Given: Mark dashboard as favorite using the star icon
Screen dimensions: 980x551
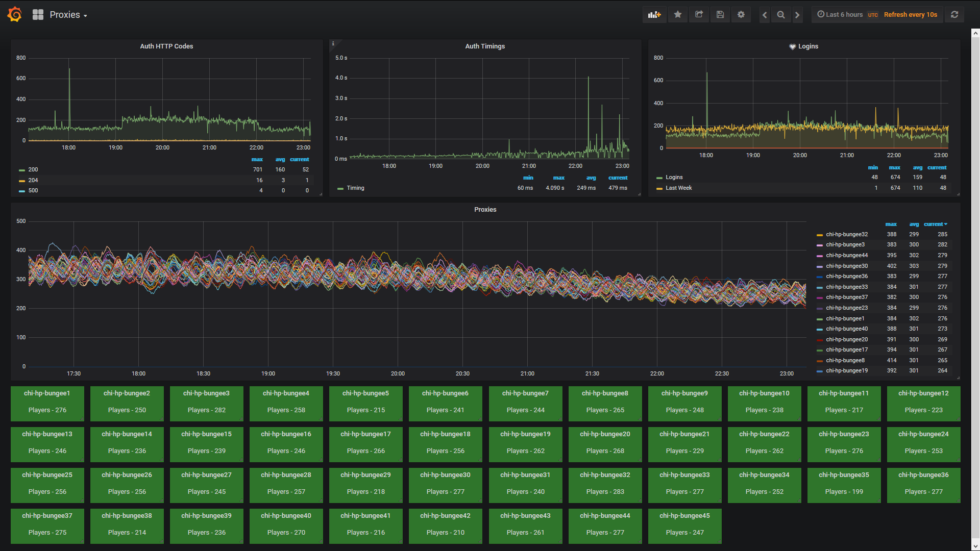Looking at the screenshot, I should tap(678, 14).
